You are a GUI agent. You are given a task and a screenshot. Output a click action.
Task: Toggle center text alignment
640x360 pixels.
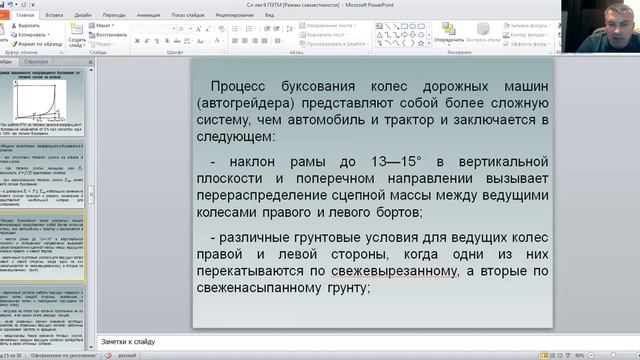245,41
